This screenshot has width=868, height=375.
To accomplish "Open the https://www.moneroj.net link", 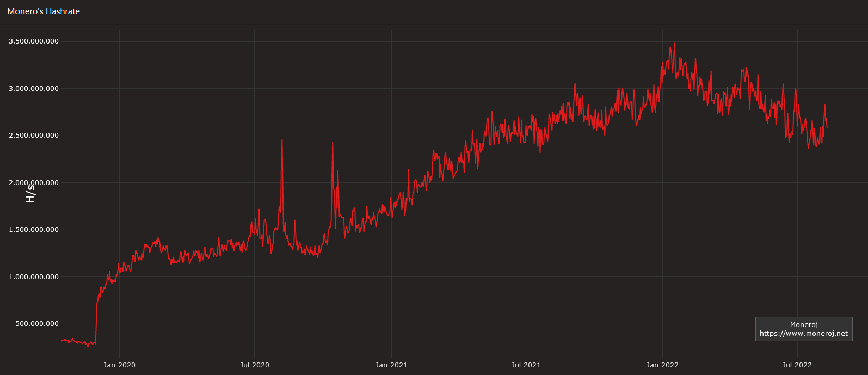I will [803, 334].
